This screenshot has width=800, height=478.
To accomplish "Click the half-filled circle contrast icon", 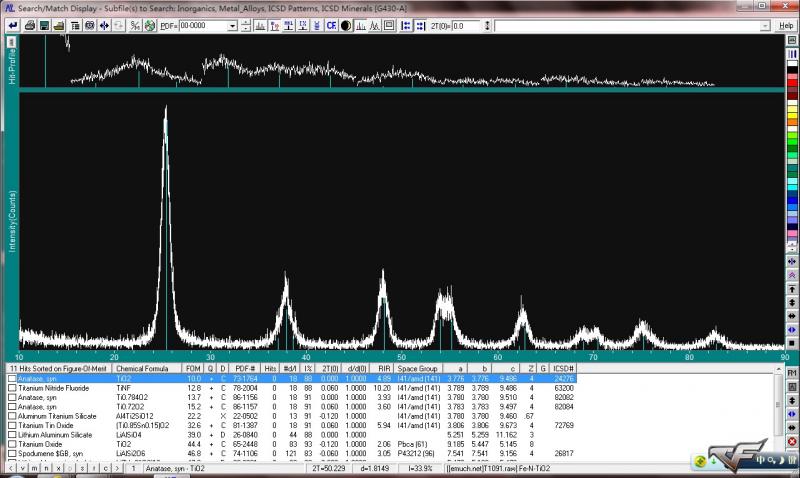I will 345,26.
